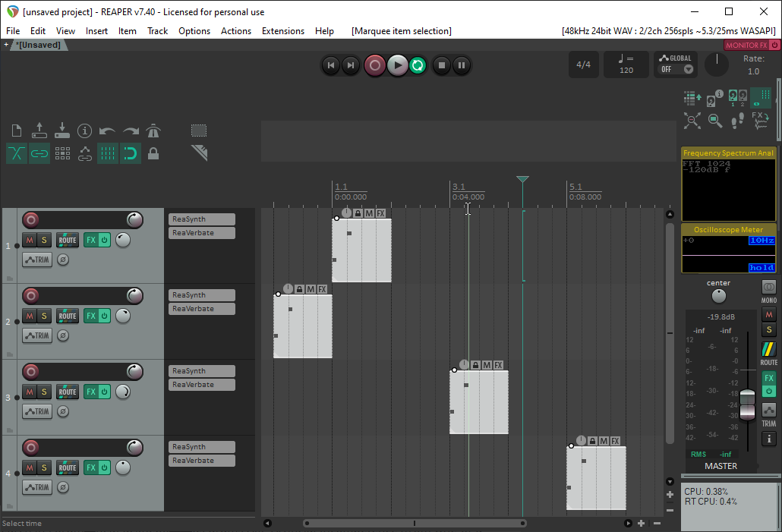
Task: Click the track 4 volume knob
Action: (134, 448)
